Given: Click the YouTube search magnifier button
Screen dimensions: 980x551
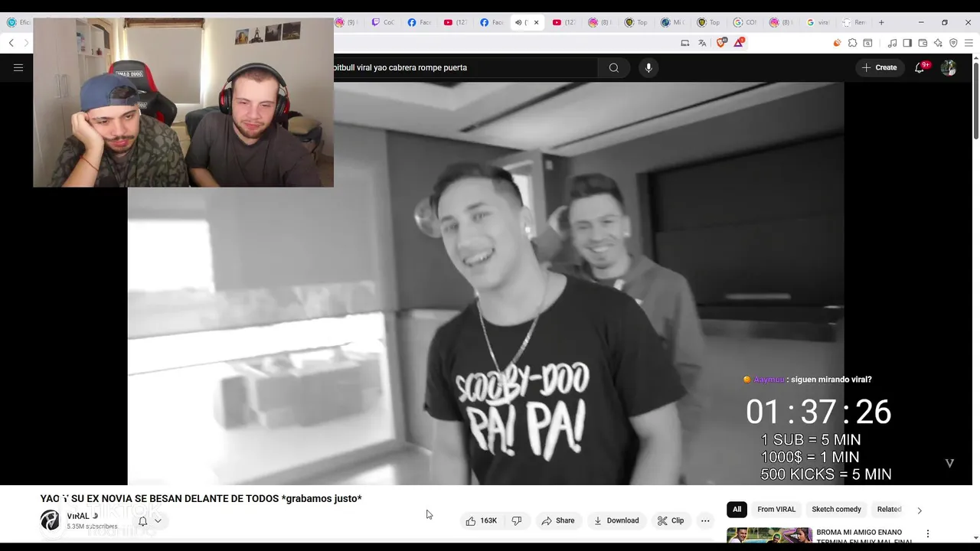Looking at the screenshot, I should pos(613,67).
